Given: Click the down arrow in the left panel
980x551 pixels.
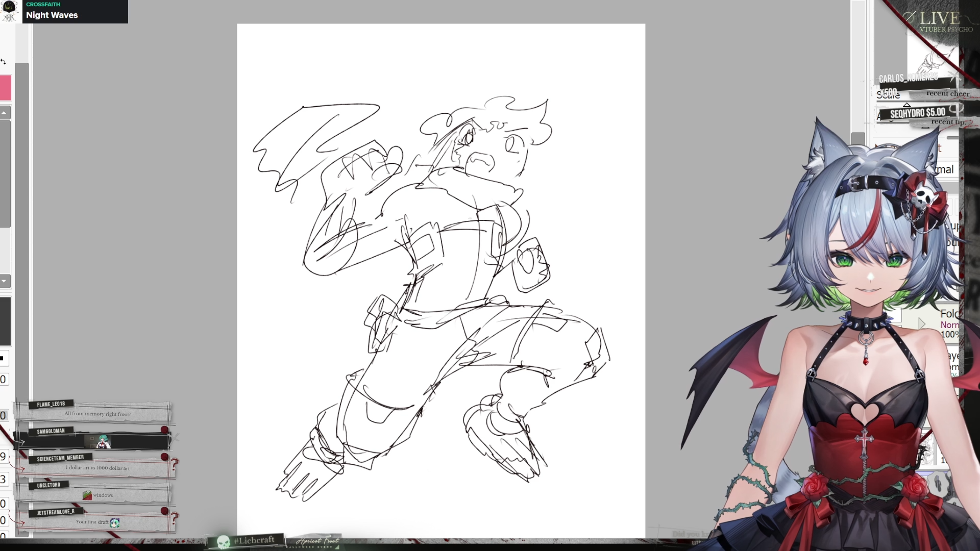Looking at the screenshot, I should (x=4, y=281).
